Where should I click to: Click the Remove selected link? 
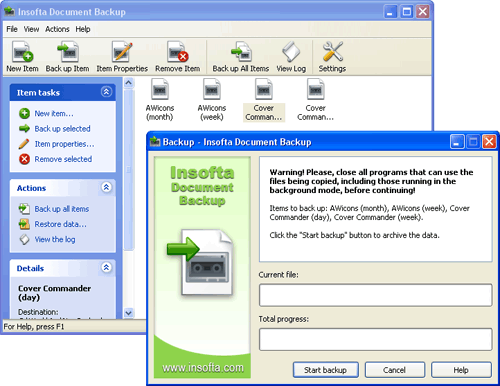[63, 159]
